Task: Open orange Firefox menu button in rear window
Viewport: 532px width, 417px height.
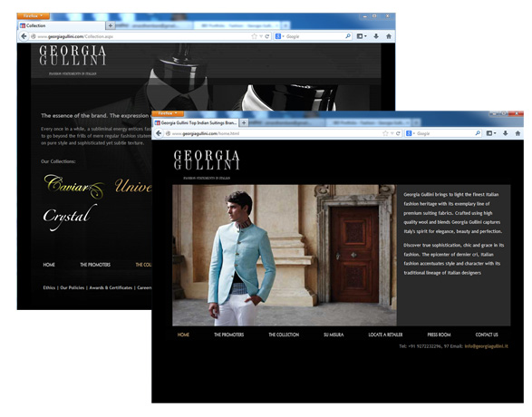Action: coord(34,16)
